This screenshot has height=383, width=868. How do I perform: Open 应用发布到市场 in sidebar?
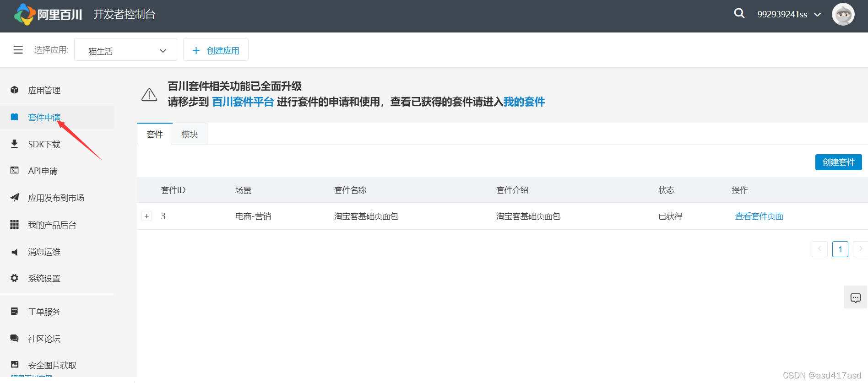(57, 198)
